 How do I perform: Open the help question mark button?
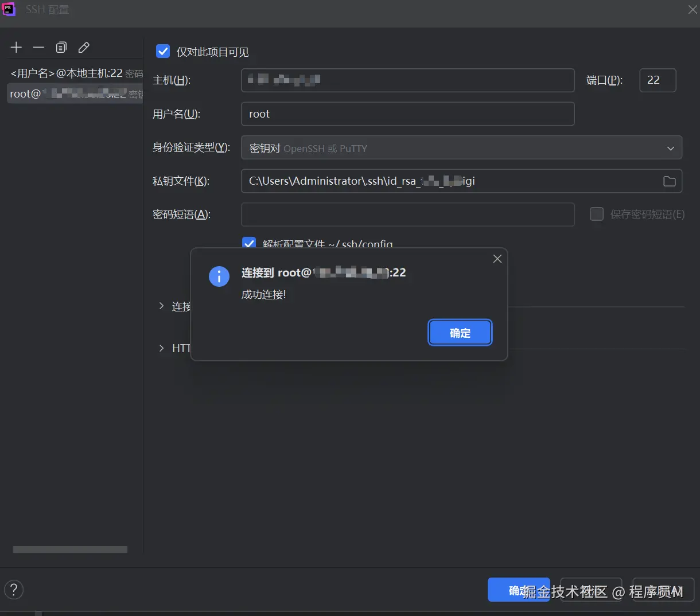pos(14,590)
